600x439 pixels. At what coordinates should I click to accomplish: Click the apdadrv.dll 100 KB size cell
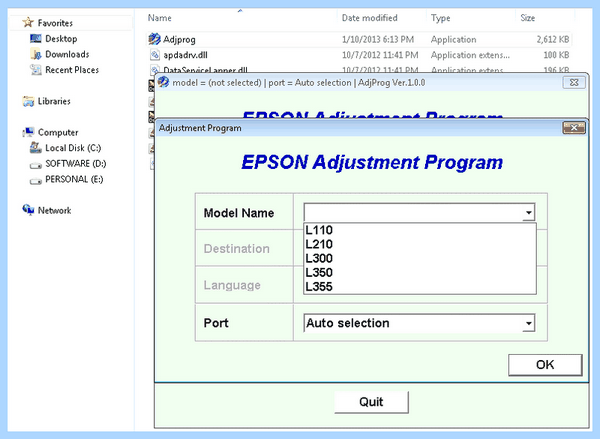[556, 55]
